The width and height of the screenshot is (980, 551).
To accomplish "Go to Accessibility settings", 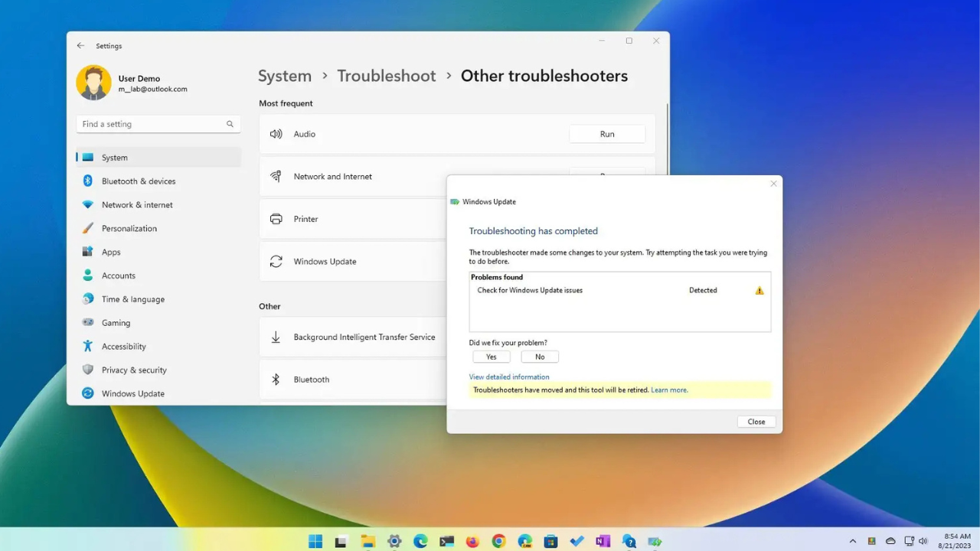I will click(x=123, y=347).
